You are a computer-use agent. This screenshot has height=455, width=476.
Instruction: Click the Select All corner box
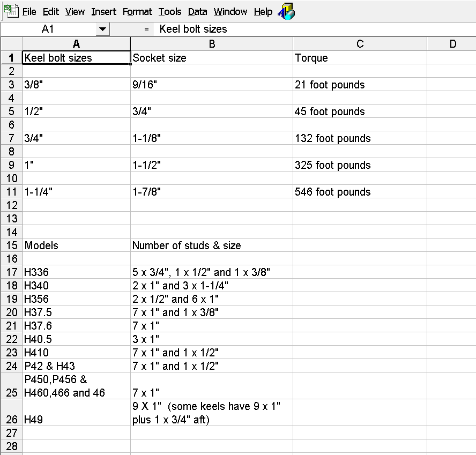12,44
